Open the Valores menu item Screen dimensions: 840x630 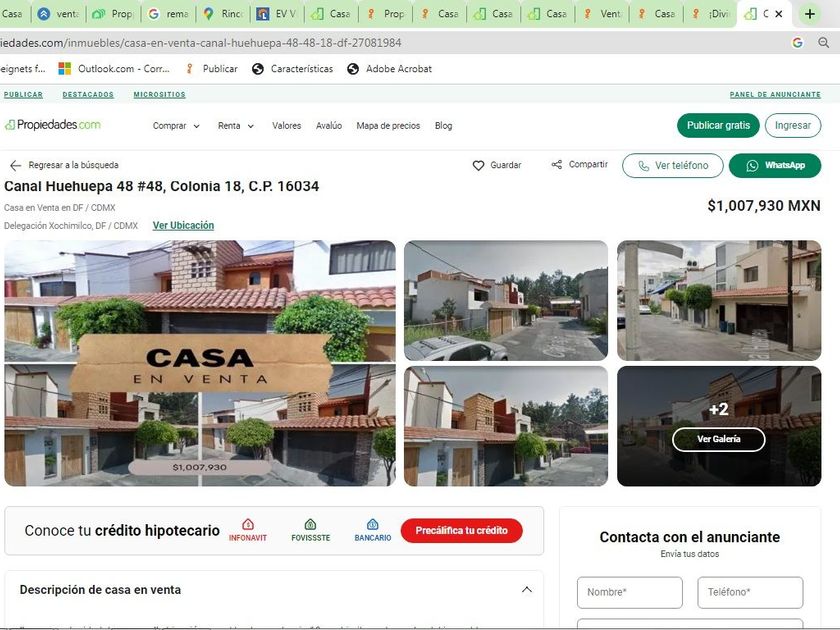287,126
